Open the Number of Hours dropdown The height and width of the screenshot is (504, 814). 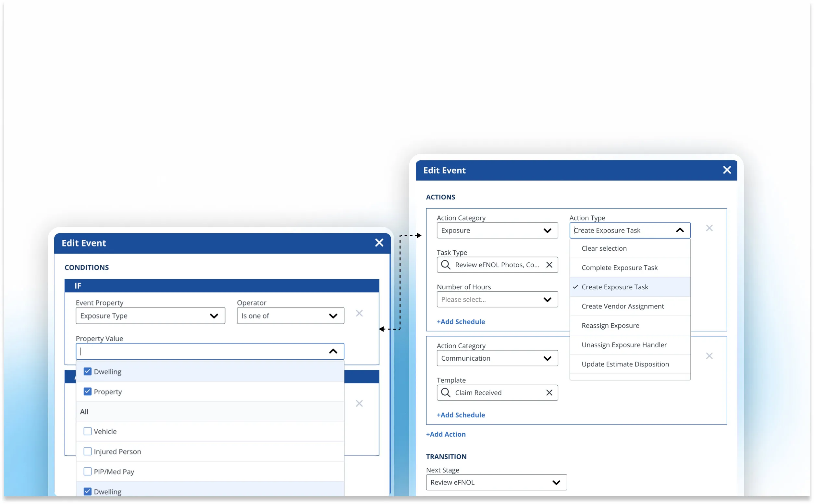tap(497, 299)
